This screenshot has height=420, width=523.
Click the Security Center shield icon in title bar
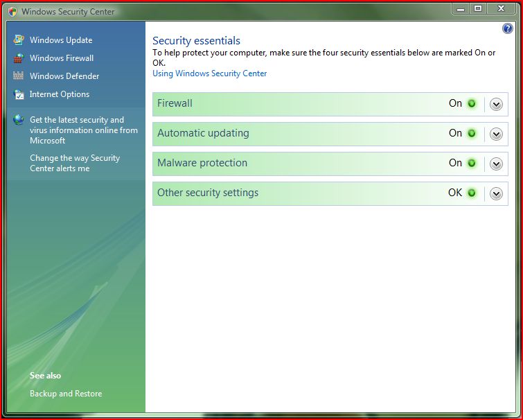[x=12, y=12]
